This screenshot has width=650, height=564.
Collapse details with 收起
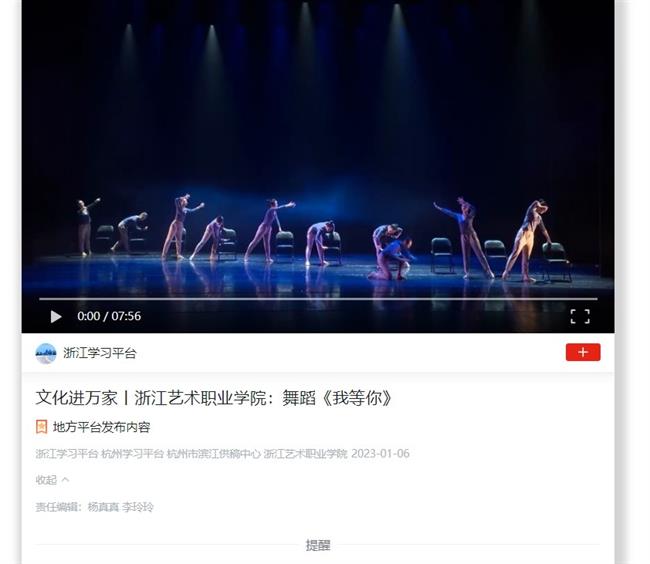(x=46, y=480)
